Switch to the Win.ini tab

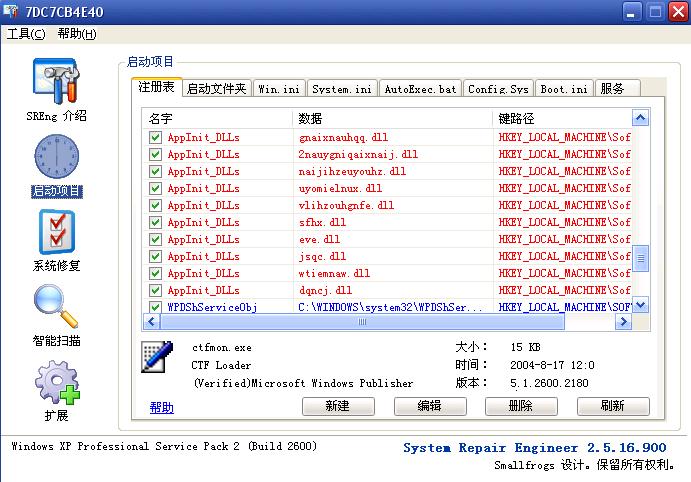coord(279,89)
